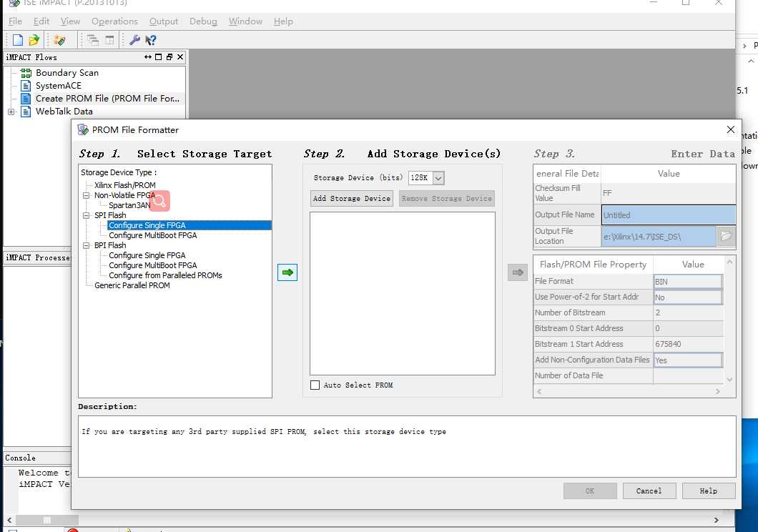The width and height of the screenshot is (758, 532).
Task: Open the File menu
Action: tap(15, 21)
